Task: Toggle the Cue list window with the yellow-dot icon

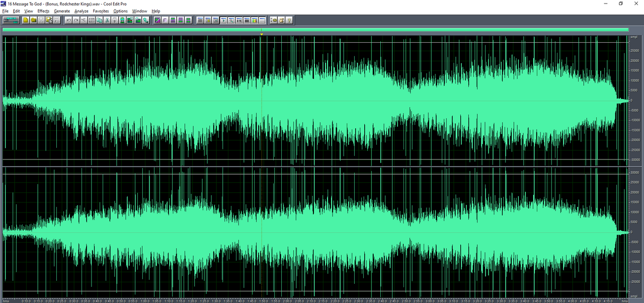Action: [207, 20]
